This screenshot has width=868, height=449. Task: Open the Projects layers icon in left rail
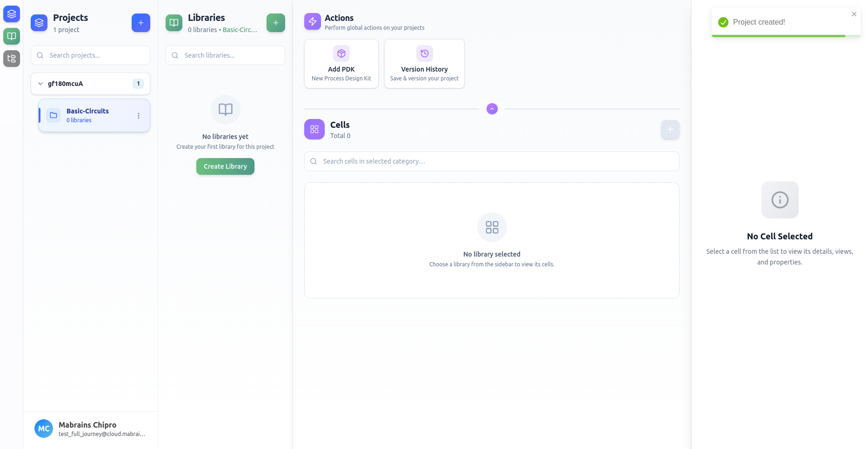[x=12, y=14]
